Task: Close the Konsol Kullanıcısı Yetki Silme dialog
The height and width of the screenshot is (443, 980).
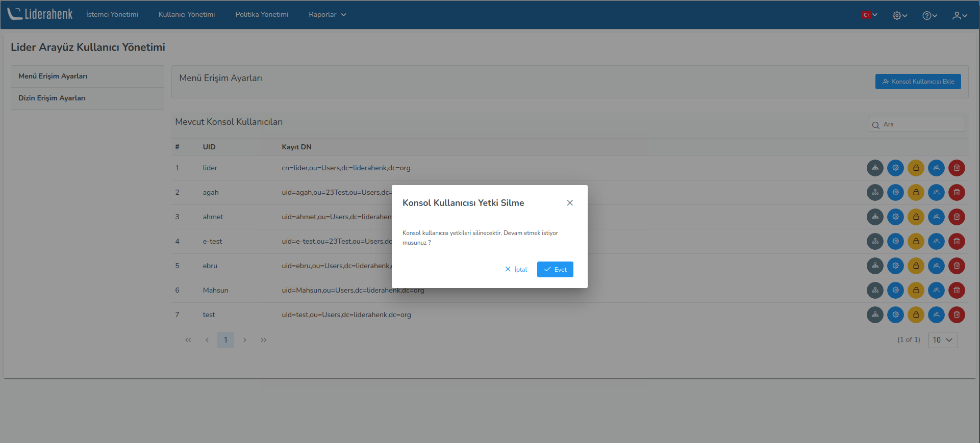Action: coord(570,203)
